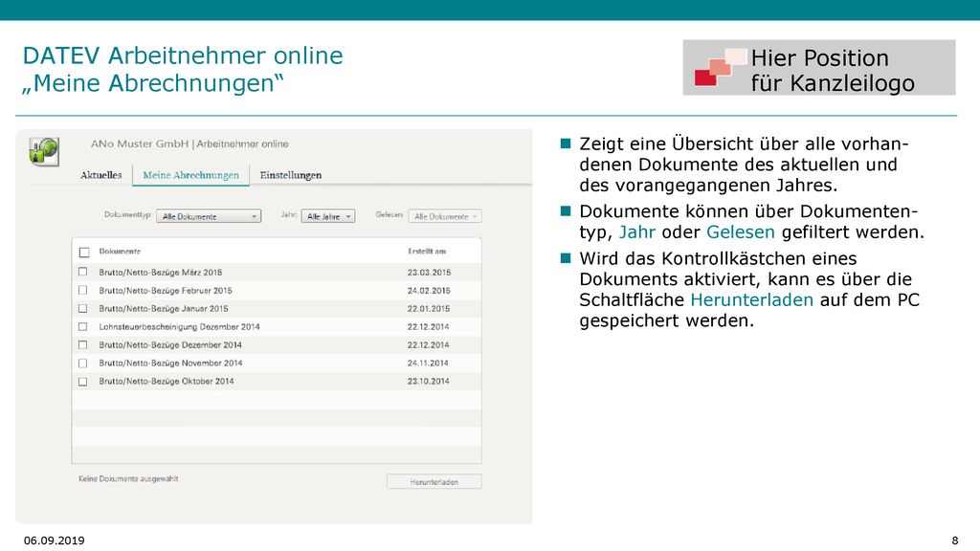Click the DATEV Arbeitnehmer online app icon
Image resolution: width=980 pixels, height=551 pixels.
click(44, 152)
